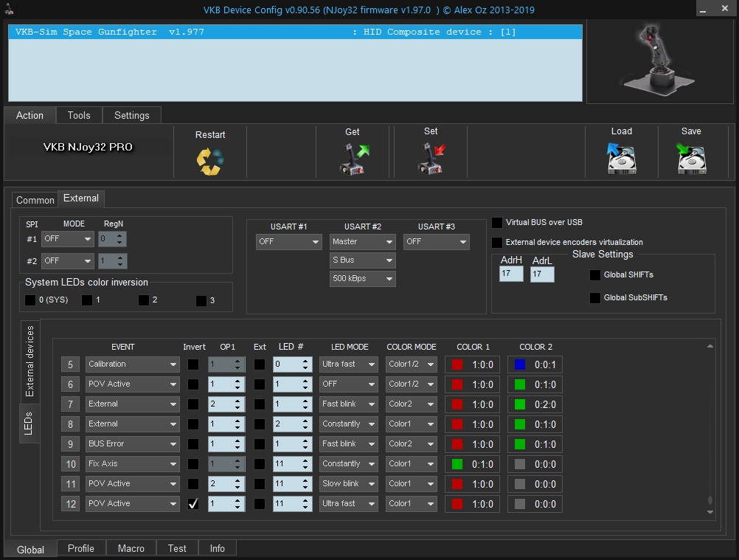This screenshot has width=739, height=560.
Task: Select the LEDs vertical tab
Action: (x=29, y=424)
